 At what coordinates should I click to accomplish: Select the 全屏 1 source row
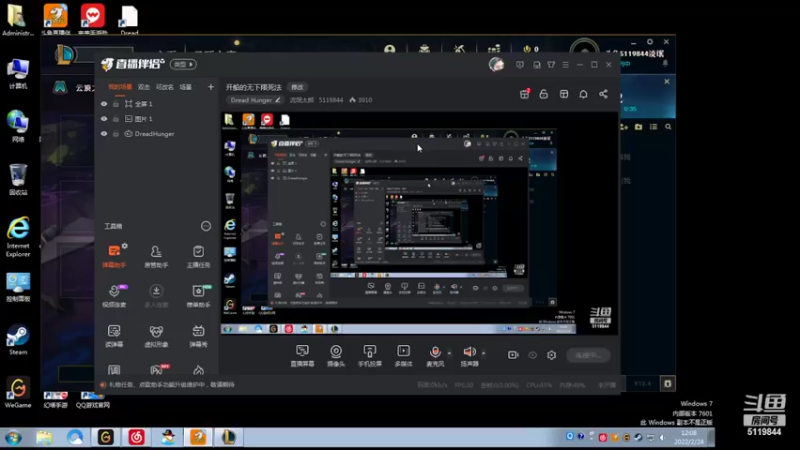coord(157,104)
